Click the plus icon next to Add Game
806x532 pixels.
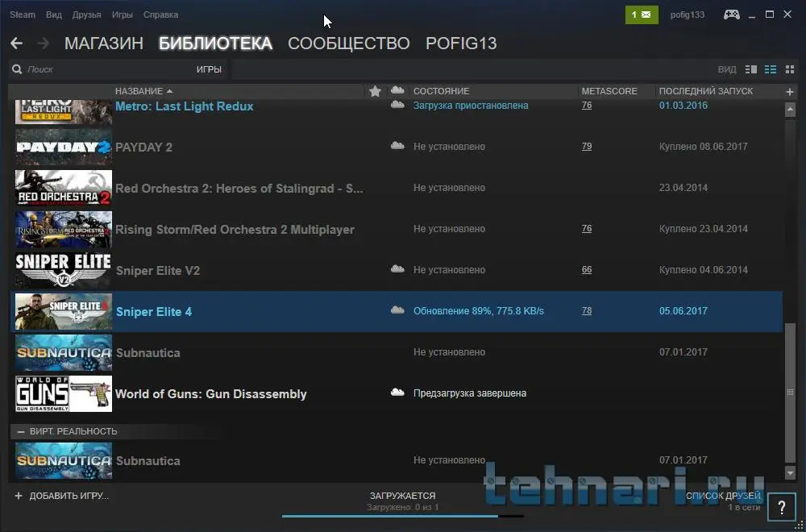tap(19, 496)
